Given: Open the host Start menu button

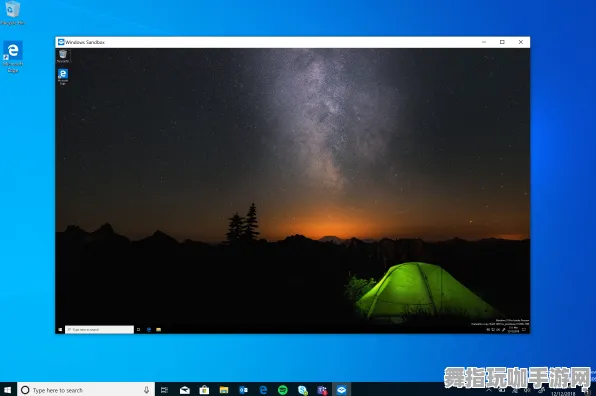Looking at the screenshot, I should pos(8,390).
